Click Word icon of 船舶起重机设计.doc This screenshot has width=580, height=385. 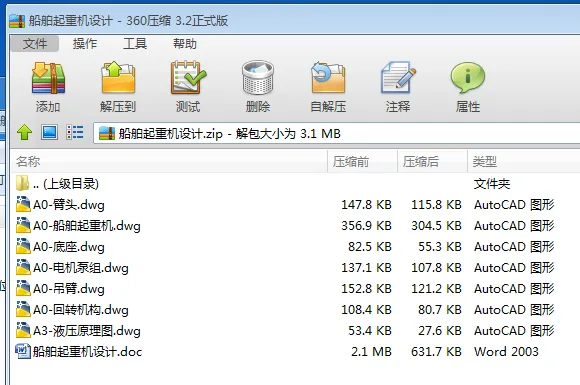[x=23, y=351]
